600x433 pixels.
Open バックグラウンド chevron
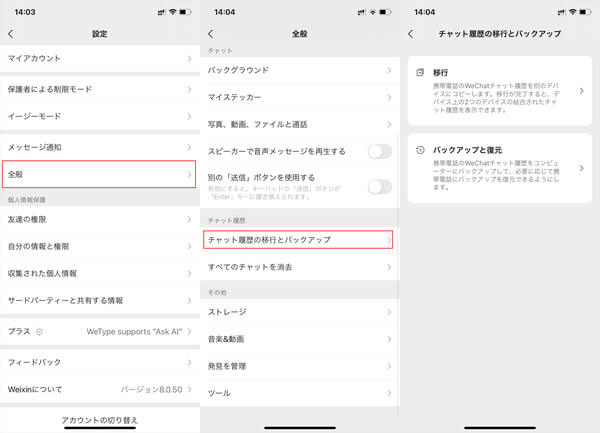pos(389,70)
